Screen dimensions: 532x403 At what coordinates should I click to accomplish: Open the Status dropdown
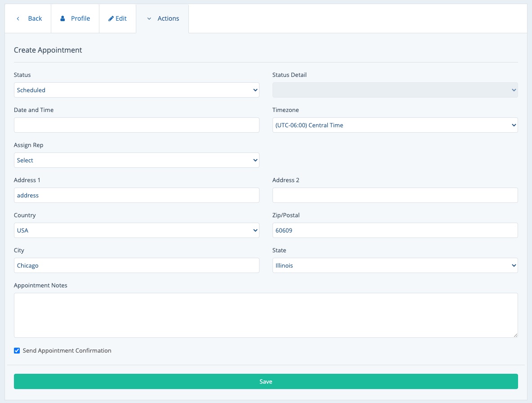coord(136,90)
